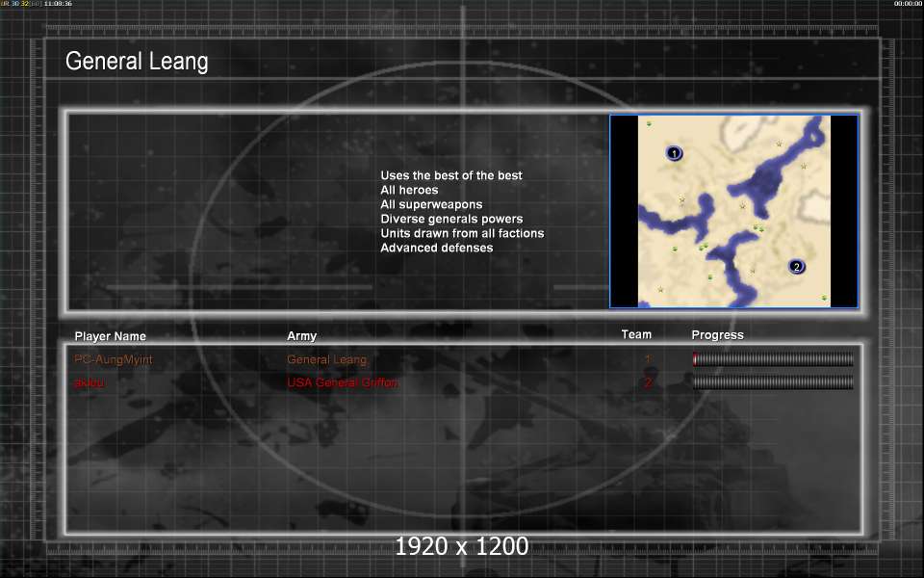Click the Progress column header
The image size is (924, 578).
click(x=717, y=335)
